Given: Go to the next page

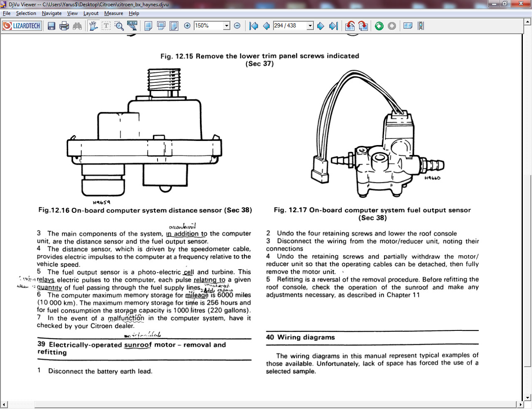Looking at the screenshot, I should 320,26.
